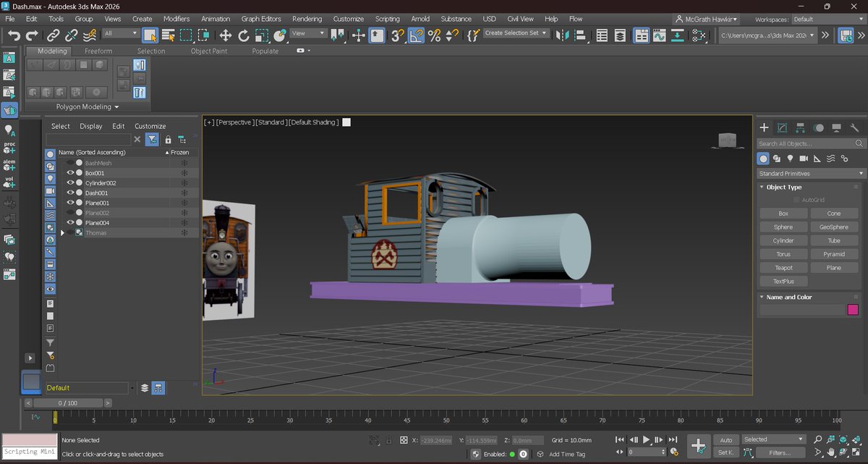The width and height of the screenshot is (868, 464).
Task: Open the Create Selection Set dropdown
Action: 516,33
